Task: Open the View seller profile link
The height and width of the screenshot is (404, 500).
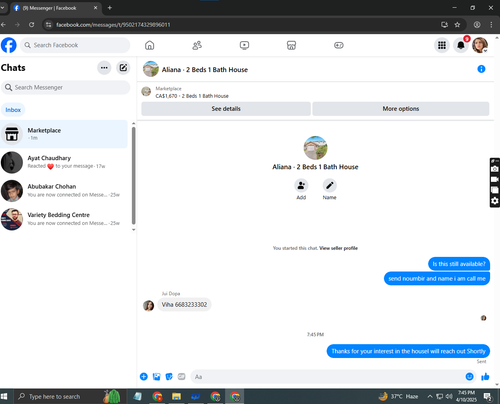Action: (x=338, y=248)
